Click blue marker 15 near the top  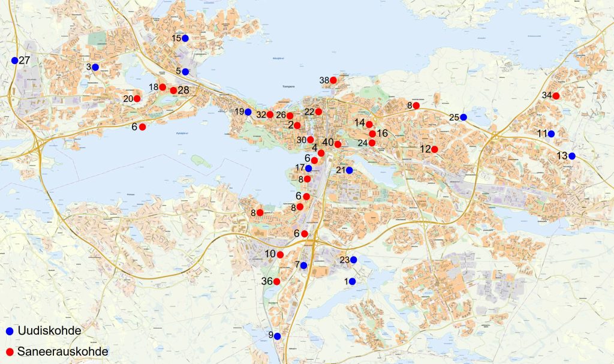[186, 37]
